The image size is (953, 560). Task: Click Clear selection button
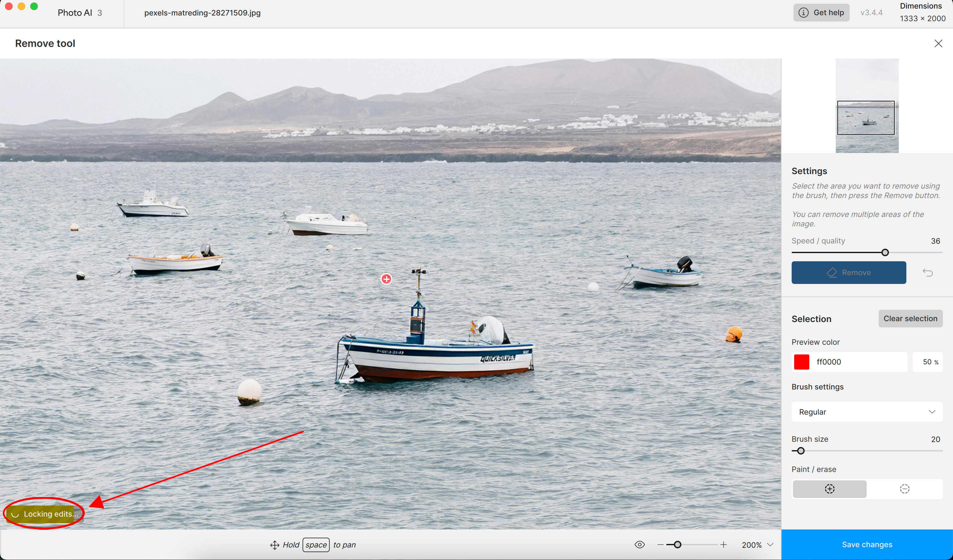[x=910, y=319]
